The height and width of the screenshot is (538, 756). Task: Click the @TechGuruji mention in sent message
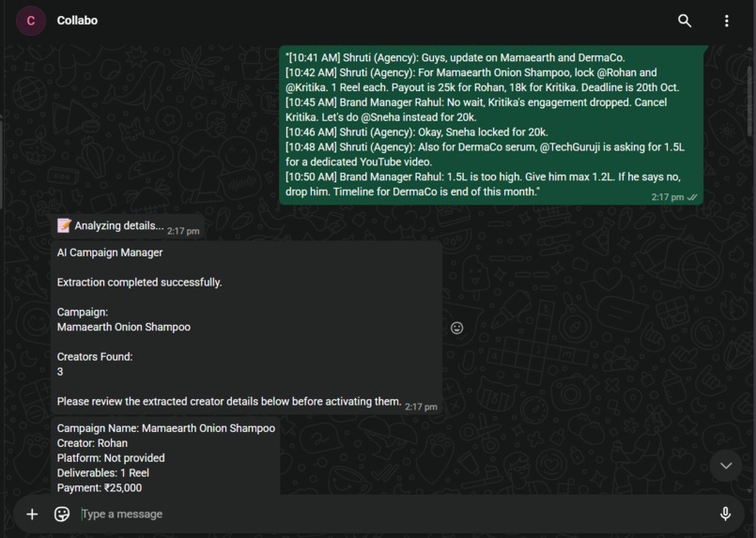pos(570,147)
